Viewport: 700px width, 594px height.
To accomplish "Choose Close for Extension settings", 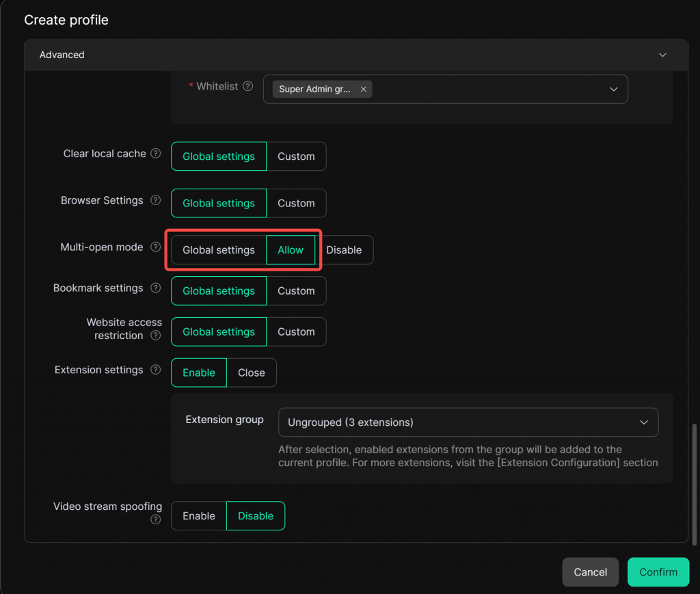I will click(251, 373).
